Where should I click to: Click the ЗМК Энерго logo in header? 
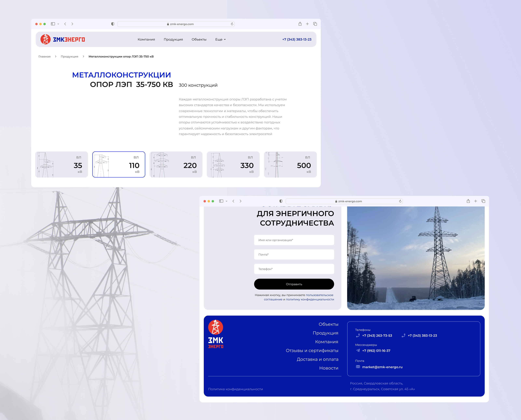(63, 40)
